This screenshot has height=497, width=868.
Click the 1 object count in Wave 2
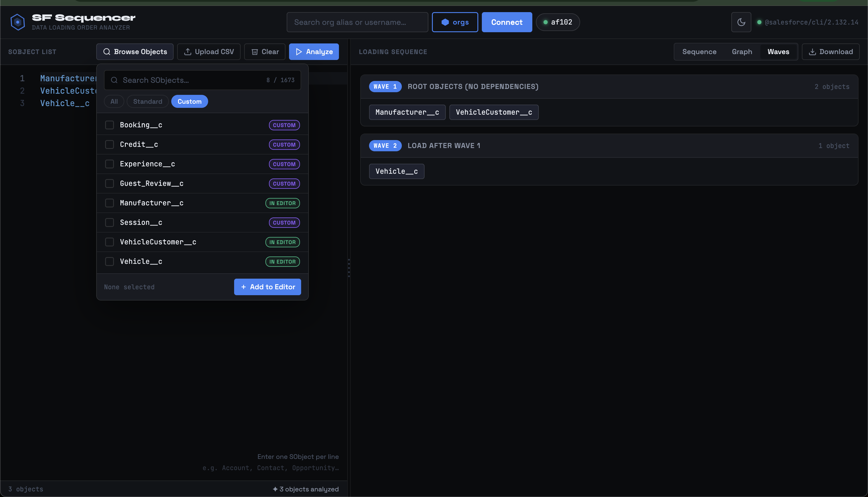tap(834, 146)
